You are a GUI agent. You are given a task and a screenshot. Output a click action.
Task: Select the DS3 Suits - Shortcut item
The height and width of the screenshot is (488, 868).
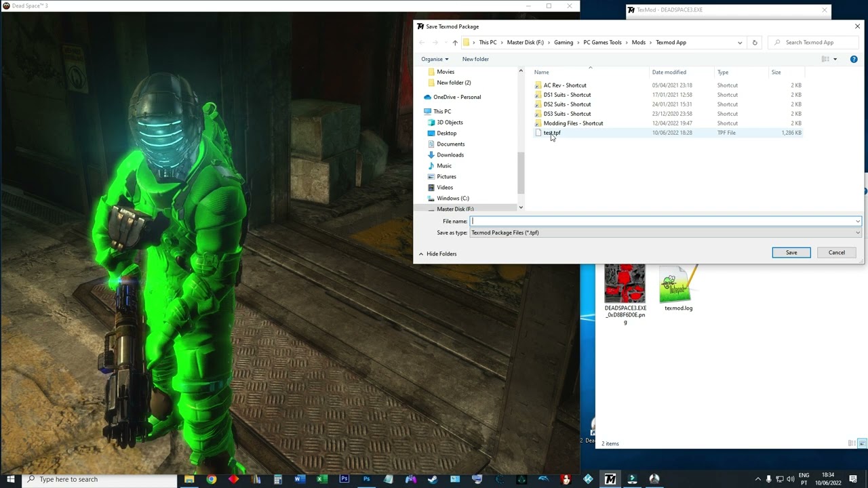[567, 114]
